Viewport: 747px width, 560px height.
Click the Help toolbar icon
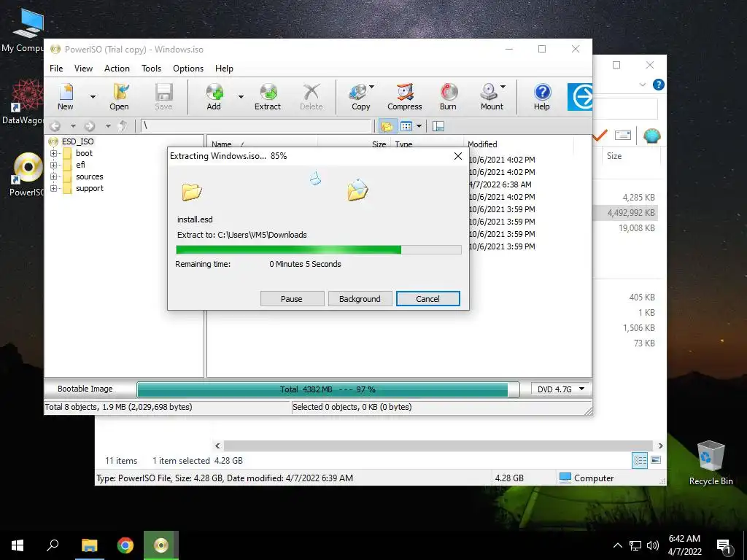[542, 97]
